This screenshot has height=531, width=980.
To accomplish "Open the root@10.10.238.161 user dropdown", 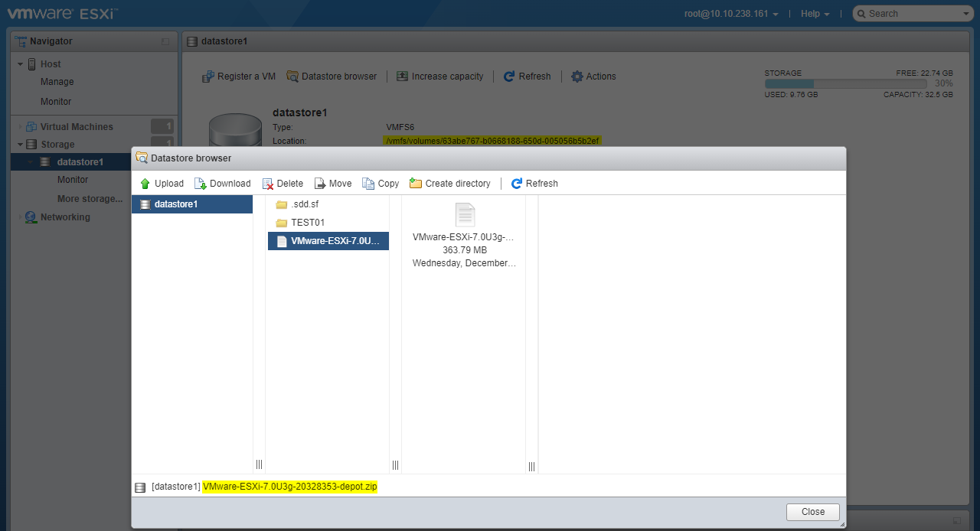I will pyautogui.click(x=731, y=14).
